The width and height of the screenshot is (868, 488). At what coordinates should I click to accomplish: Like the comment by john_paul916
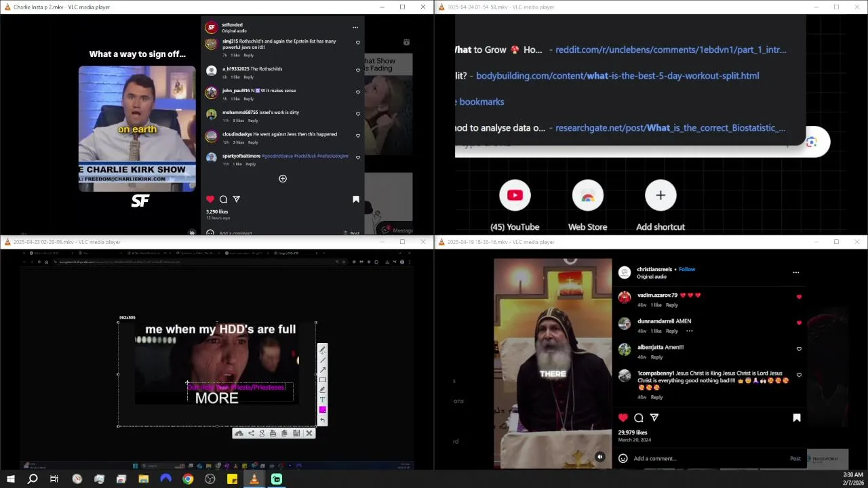pos(358,91)
